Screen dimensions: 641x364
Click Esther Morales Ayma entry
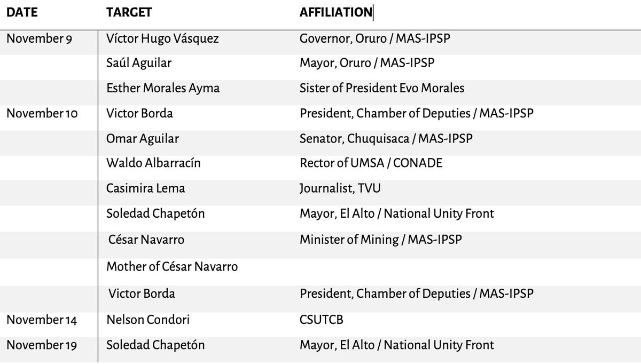click(163, 88)
